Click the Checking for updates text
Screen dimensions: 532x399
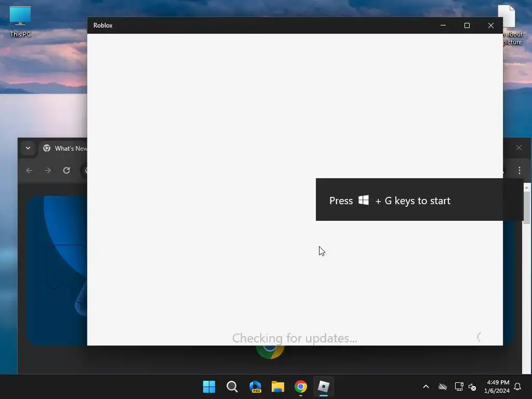point(295,338)
